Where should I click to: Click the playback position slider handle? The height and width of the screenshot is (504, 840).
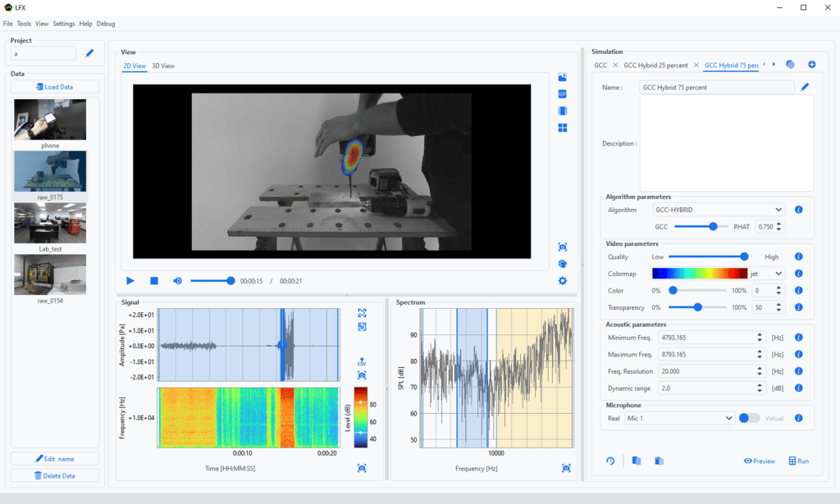tap(231, 281)
